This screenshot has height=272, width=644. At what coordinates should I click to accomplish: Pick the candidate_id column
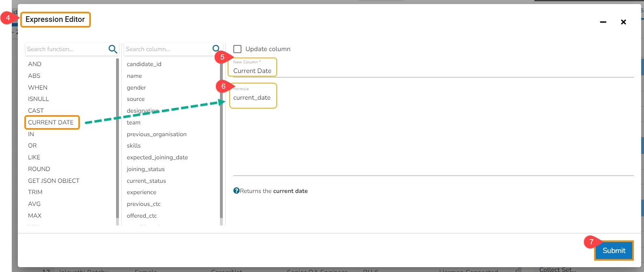click(144, 64)
